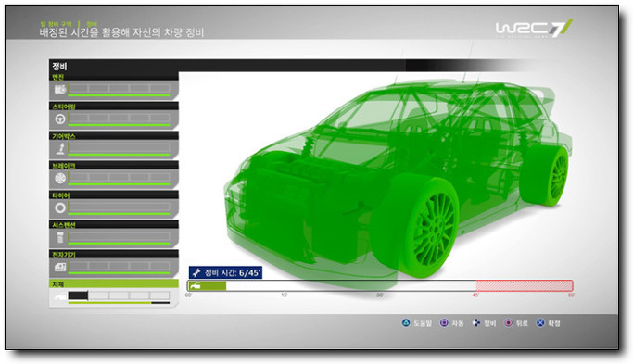Open the highlighted 차체 category header

point(114,283)
